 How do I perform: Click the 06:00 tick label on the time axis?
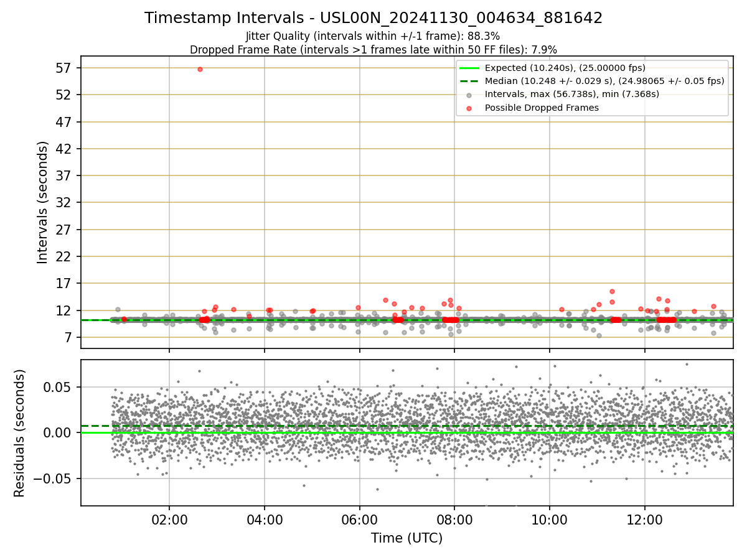coord(359,520)
